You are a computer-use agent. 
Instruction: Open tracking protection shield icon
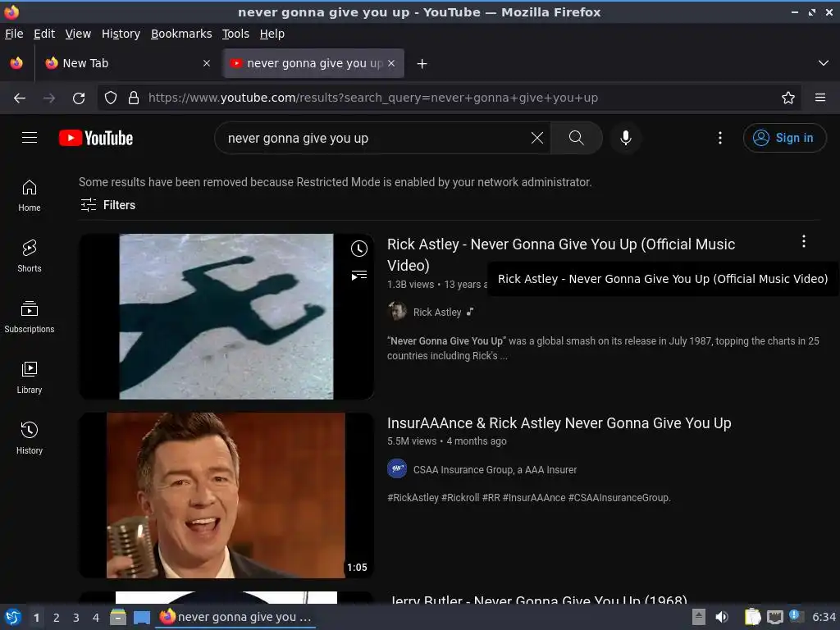(111, 98)
